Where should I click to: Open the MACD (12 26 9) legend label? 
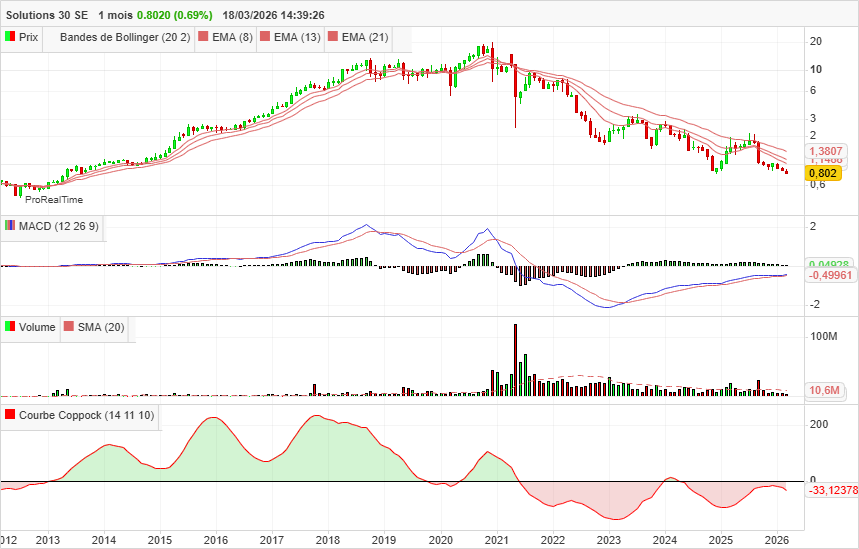click(59, 226)
